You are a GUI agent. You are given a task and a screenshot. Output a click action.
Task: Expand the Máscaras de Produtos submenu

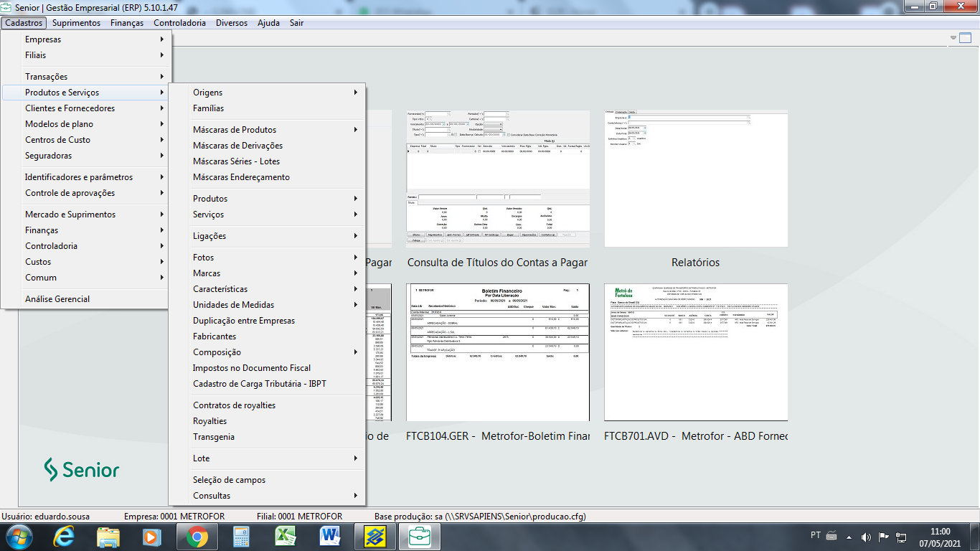point(267,130)
